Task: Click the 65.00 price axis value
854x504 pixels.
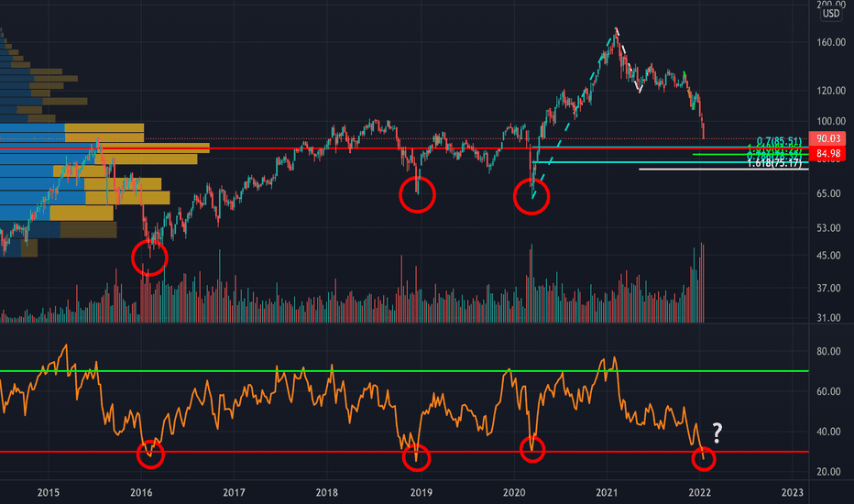Action: (828, 193)
